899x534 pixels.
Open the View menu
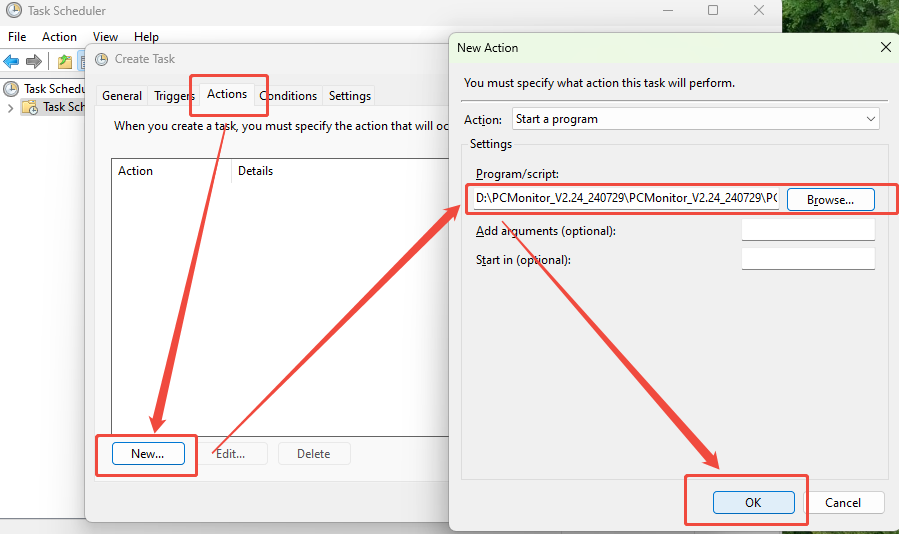click(x=105, y=37)
